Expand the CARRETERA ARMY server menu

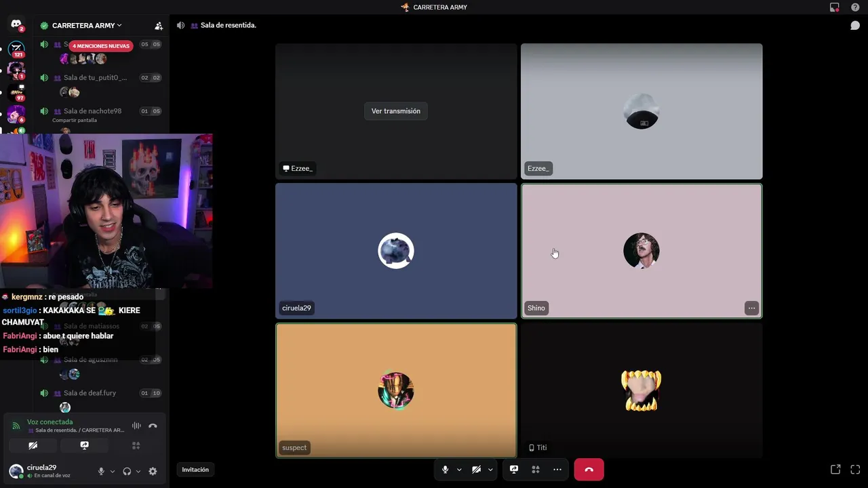point(86,26)
